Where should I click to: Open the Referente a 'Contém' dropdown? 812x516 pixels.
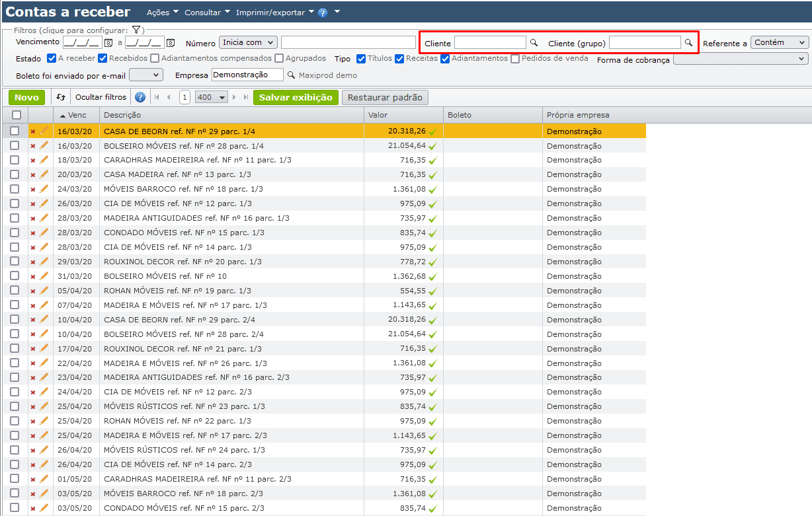(780, 42)
